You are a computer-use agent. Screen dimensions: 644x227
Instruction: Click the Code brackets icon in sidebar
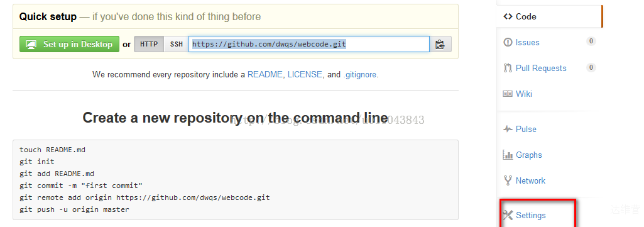(508, 16)
